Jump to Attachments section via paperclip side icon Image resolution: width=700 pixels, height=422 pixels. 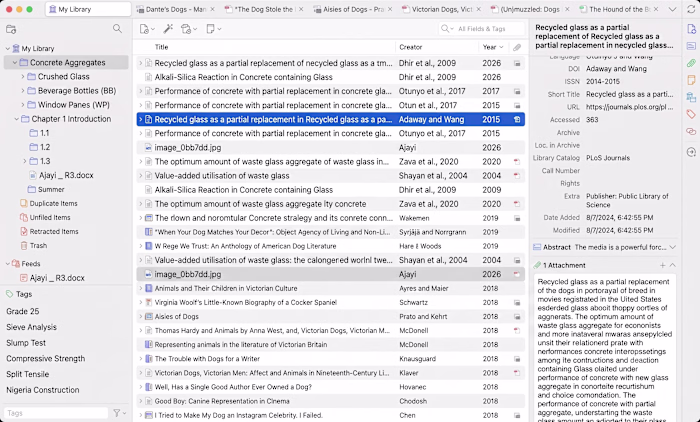coord(691,63)
